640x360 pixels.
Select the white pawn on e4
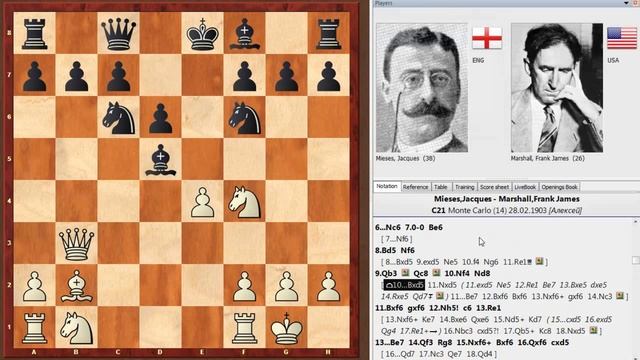pyautogui.click(x=202, y=202)
